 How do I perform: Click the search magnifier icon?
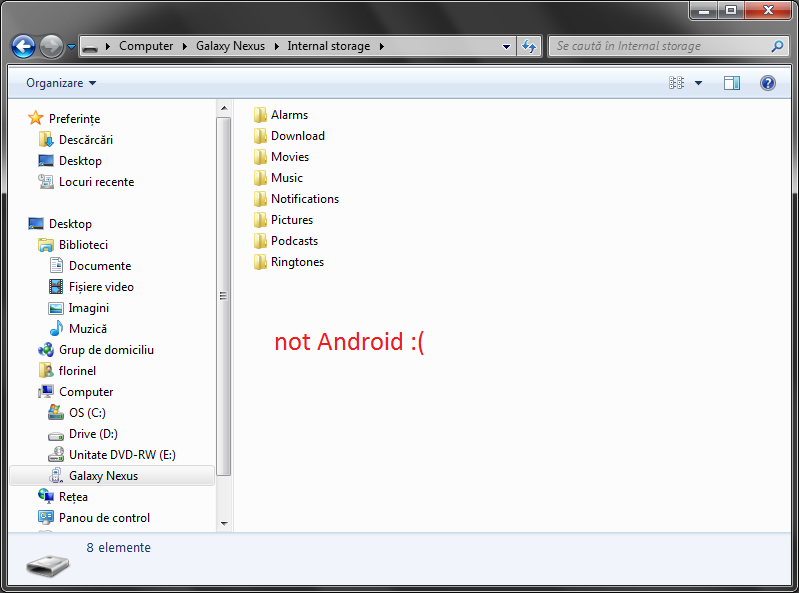(x=778, y=46)
